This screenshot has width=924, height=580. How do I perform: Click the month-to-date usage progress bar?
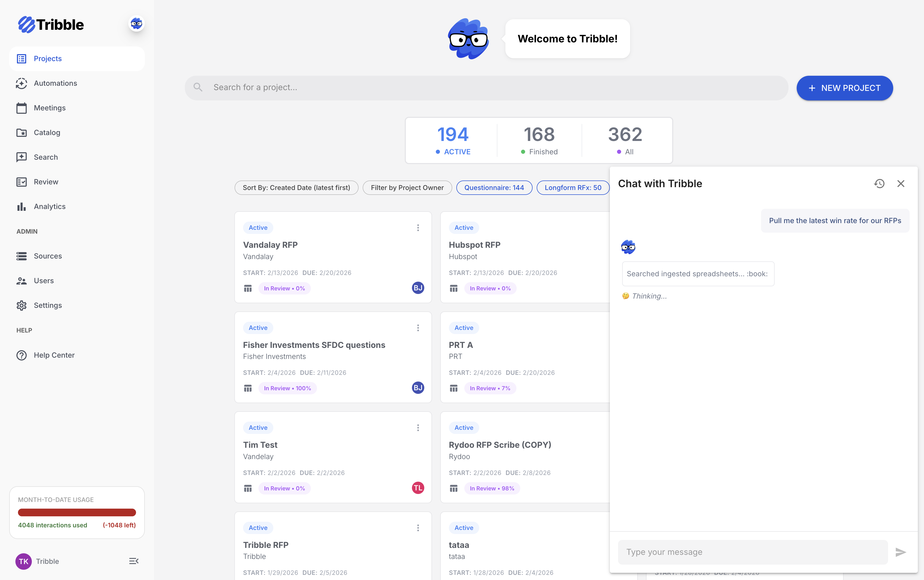pyautogui.click(x=77, y=512)
